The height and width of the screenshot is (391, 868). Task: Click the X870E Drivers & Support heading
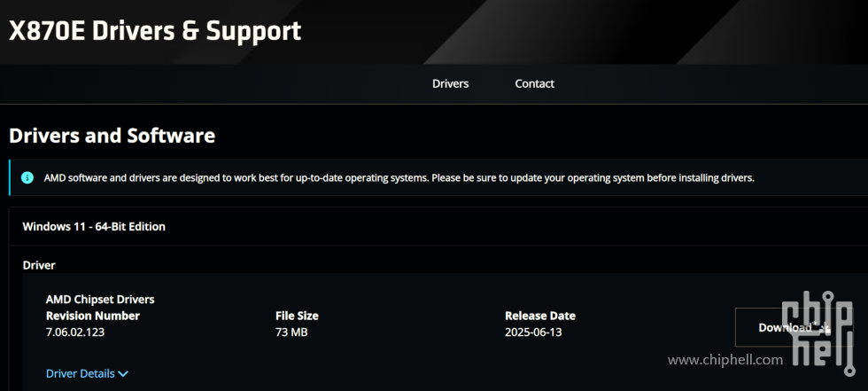click(155, 31)
